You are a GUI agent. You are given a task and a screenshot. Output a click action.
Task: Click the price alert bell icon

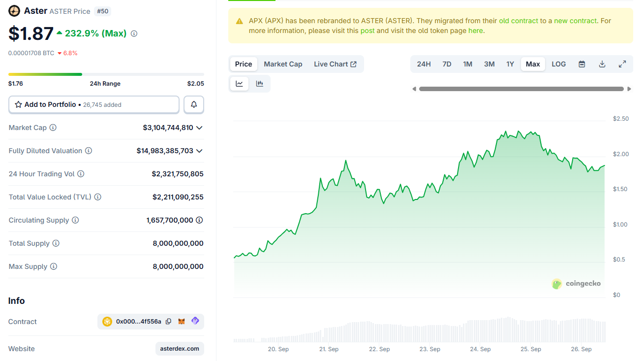click(x=194, y=104)
